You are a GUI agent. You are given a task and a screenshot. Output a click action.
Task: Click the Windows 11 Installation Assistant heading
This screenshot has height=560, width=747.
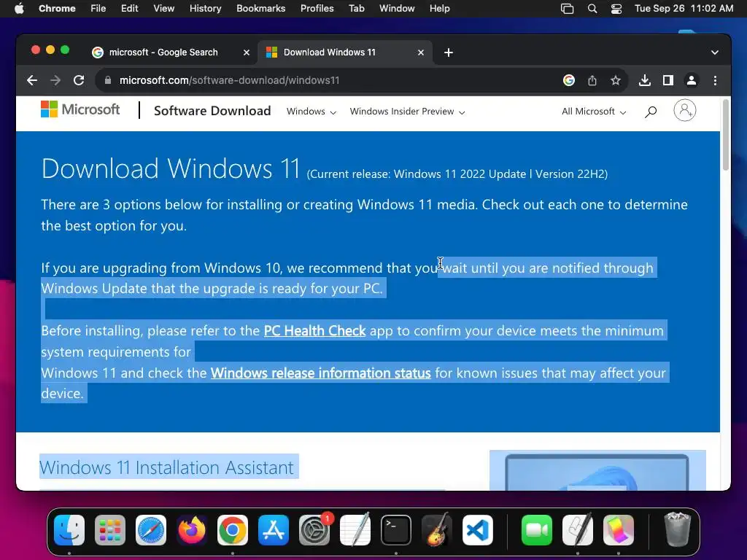coord(166,467)
